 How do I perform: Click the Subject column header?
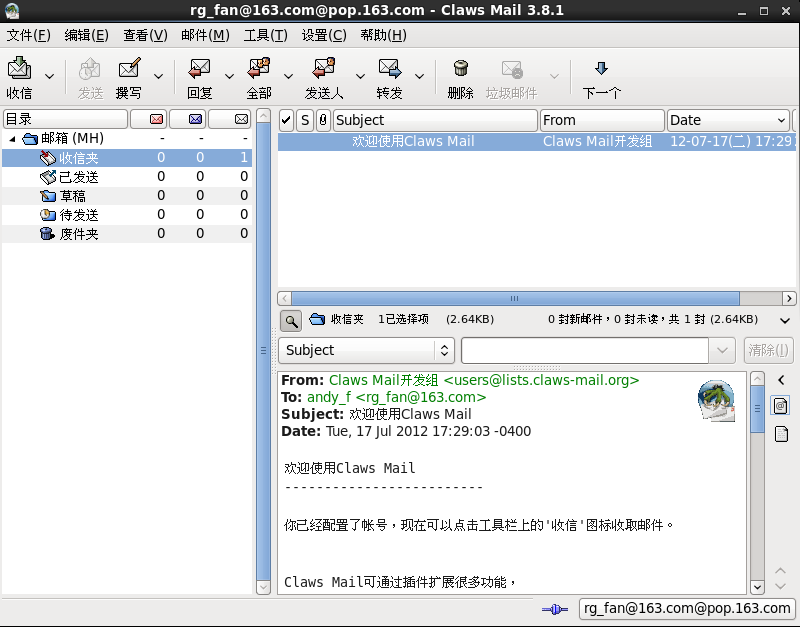[x=435, y=120]
